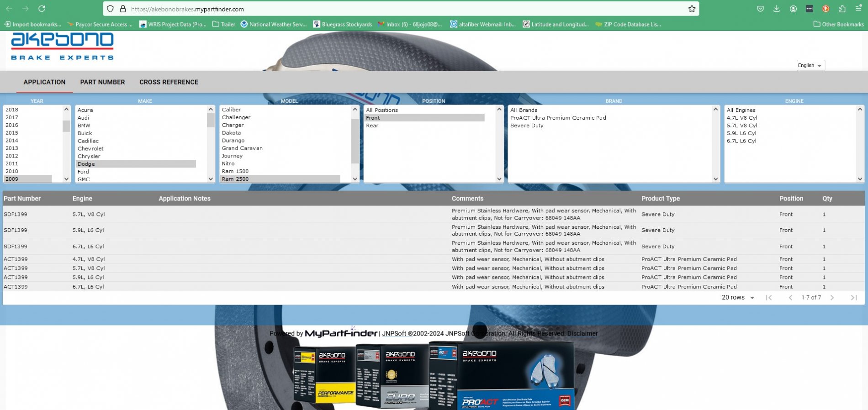
Task: Select year 2015 in the list
Action: coord(27,133)
